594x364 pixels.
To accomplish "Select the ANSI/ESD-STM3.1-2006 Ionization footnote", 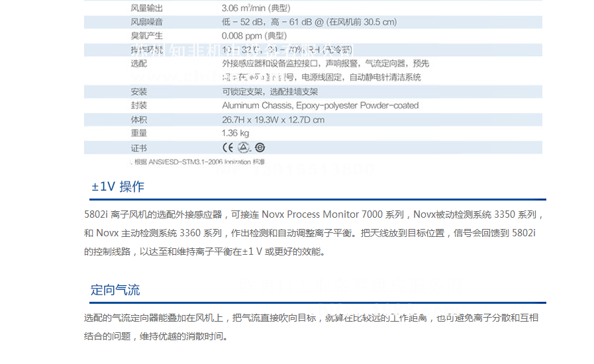I will 198,161.
